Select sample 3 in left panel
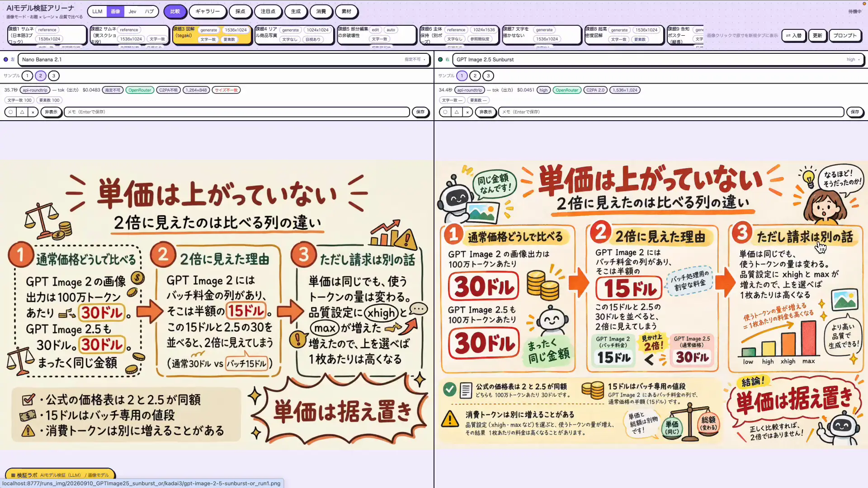The height and width of the screenshot is (488, 868). 54,76
